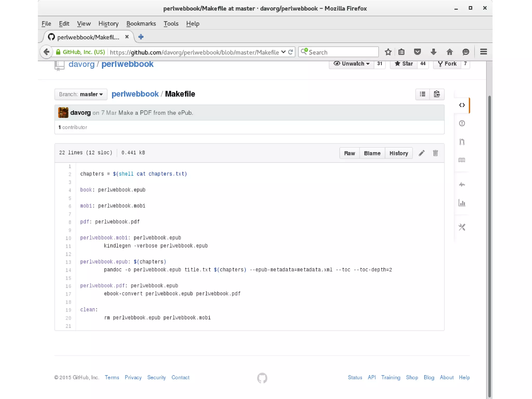Expand the URL bar history dropdown arrow
This screenshot has height=399, width=532.
coord(283,52)
